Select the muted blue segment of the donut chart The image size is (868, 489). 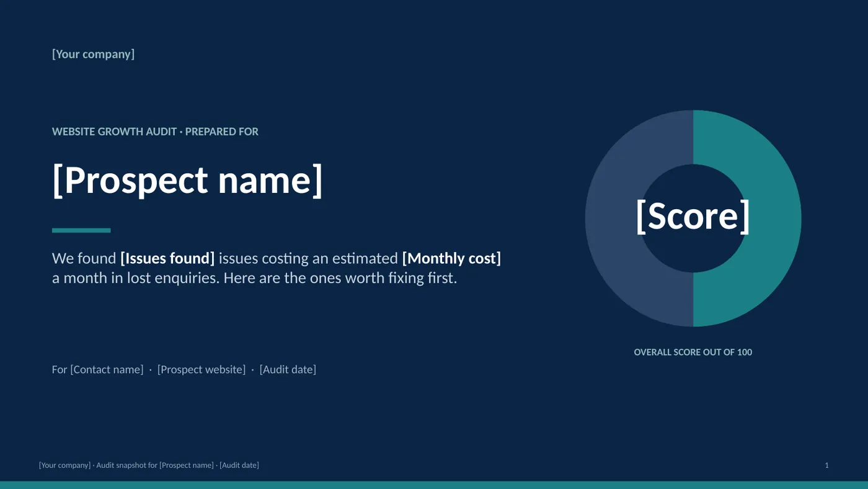pos(613,218)
